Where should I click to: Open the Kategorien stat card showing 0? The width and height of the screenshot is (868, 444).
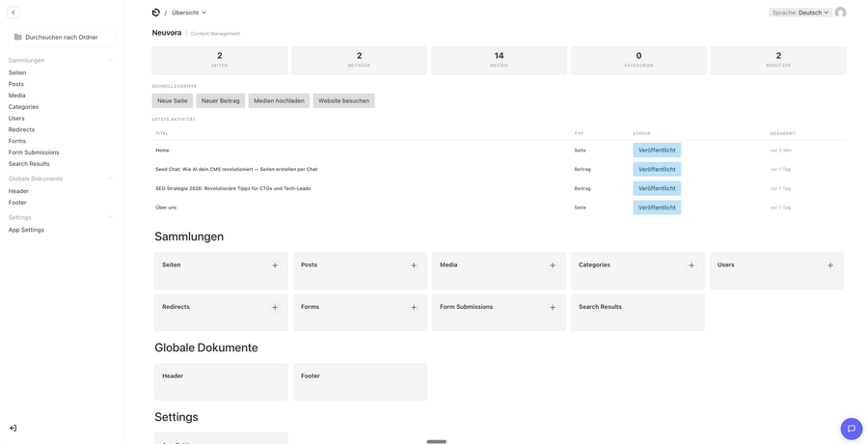(x=638, y=61)
